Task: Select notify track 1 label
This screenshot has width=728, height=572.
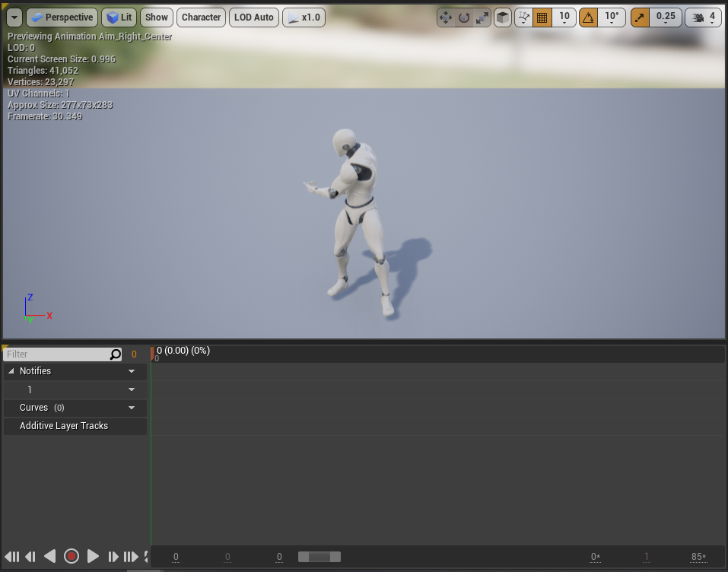Action: (x=30, y=390)
